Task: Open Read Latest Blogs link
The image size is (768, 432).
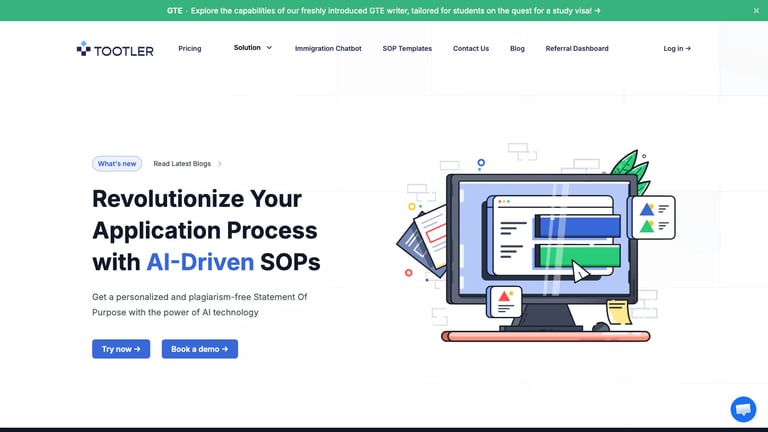Action: 182,164
